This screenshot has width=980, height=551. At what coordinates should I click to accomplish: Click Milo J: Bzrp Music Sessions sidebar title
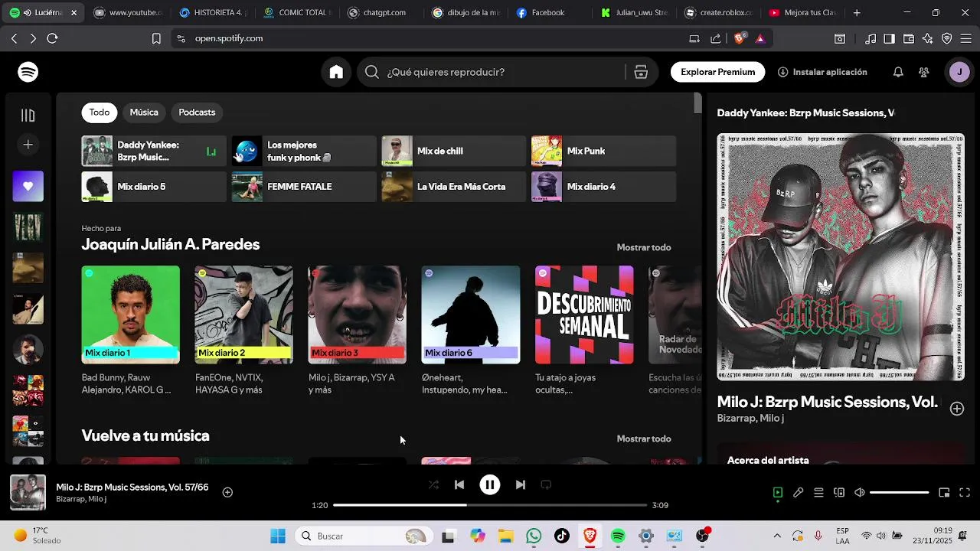click(827, 402)
